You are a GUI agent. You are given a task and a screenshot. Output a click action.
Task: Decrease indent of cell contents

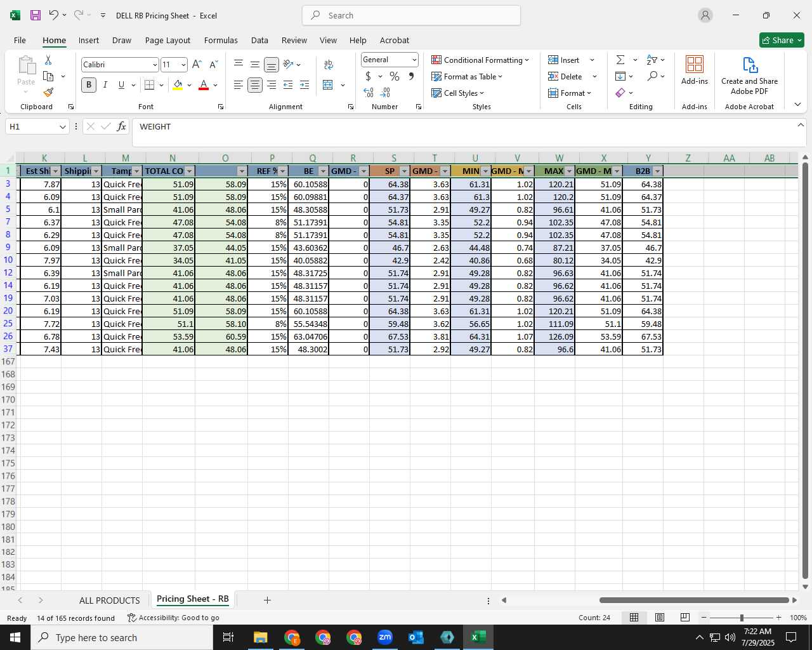click(288, 85)
